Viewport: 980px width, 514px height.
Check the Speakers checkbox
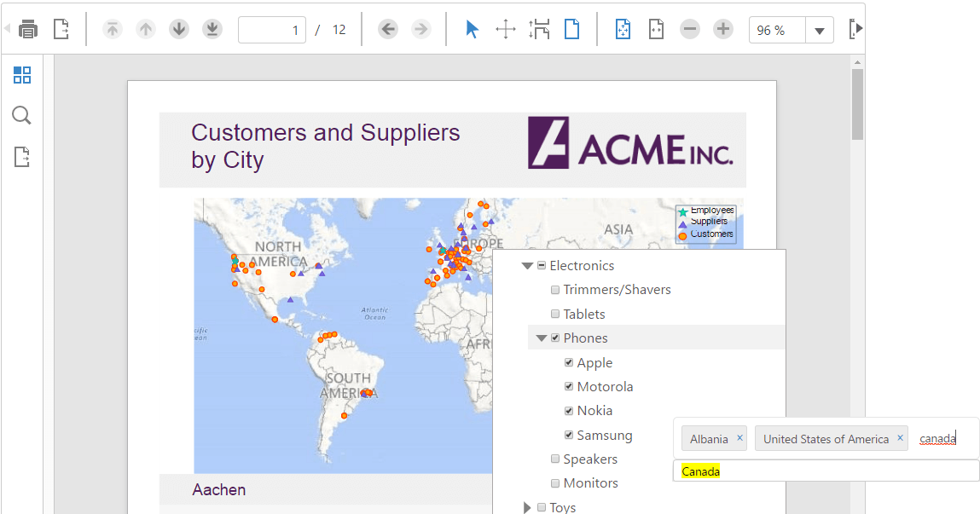(554, 459)
